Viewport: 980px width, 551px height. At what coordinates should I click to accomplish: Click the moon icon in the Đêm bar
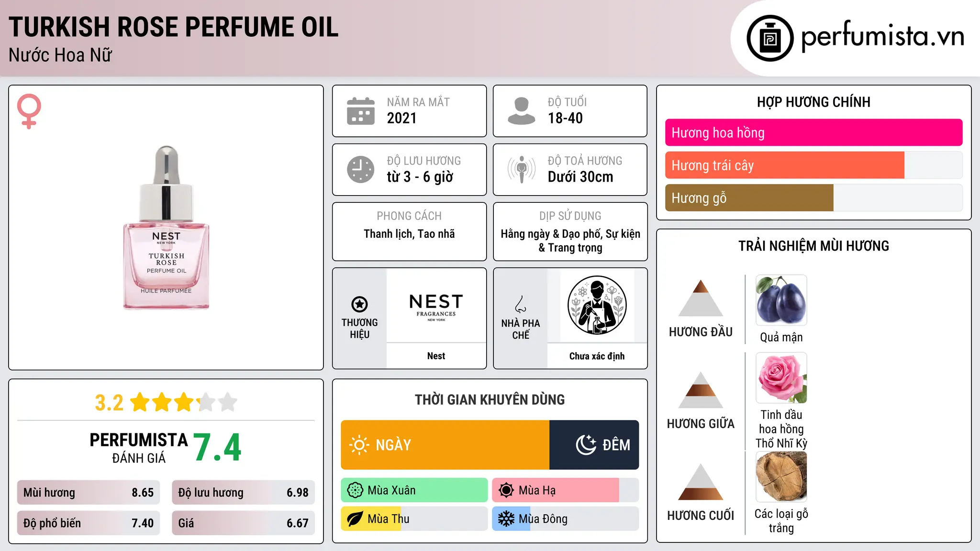[586, 445]
